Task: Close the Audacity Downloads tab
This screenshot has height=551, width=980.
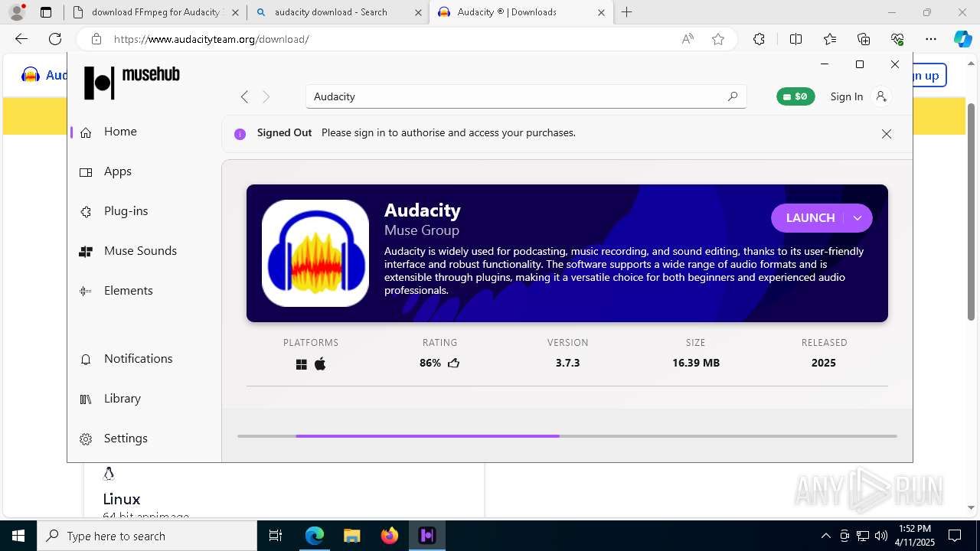Action: tap(601, 12)
